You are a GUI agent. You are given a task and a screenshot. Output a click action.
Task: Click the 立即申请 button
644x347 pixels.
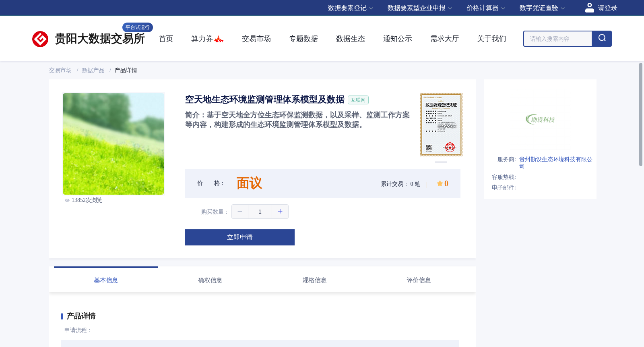[x=240, y=237]
